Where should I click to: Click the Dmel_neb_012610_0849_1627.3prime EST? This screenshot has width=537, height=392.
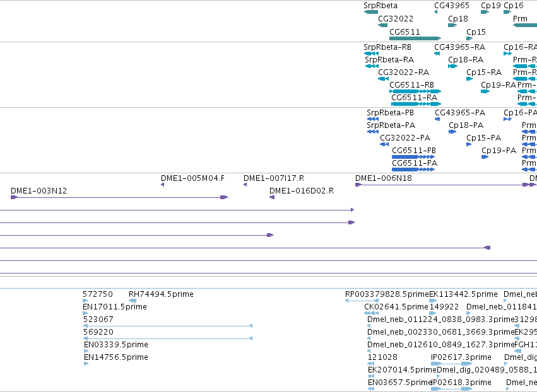[x=369, y=351]
